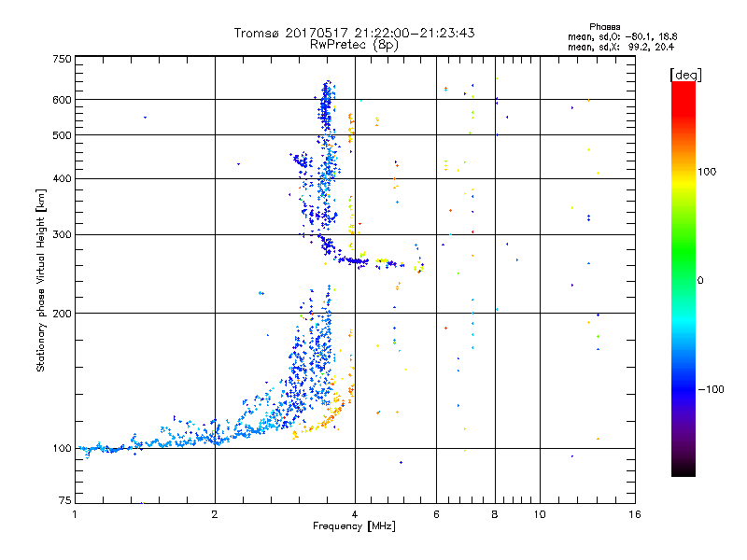Viewport: 747px width, 560px height.
Task: Click y-axis tick label "600"
Action: 62,100
